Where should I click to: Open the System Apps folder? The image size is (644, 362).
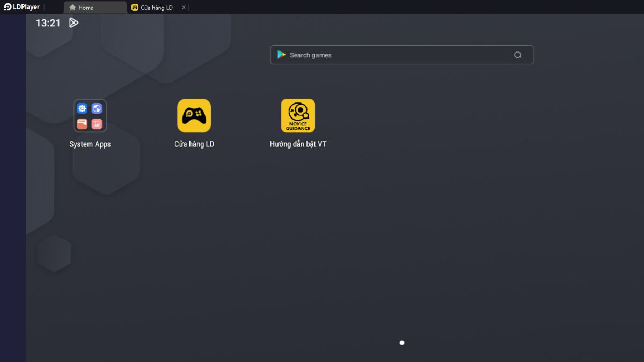tap(90, 115)
